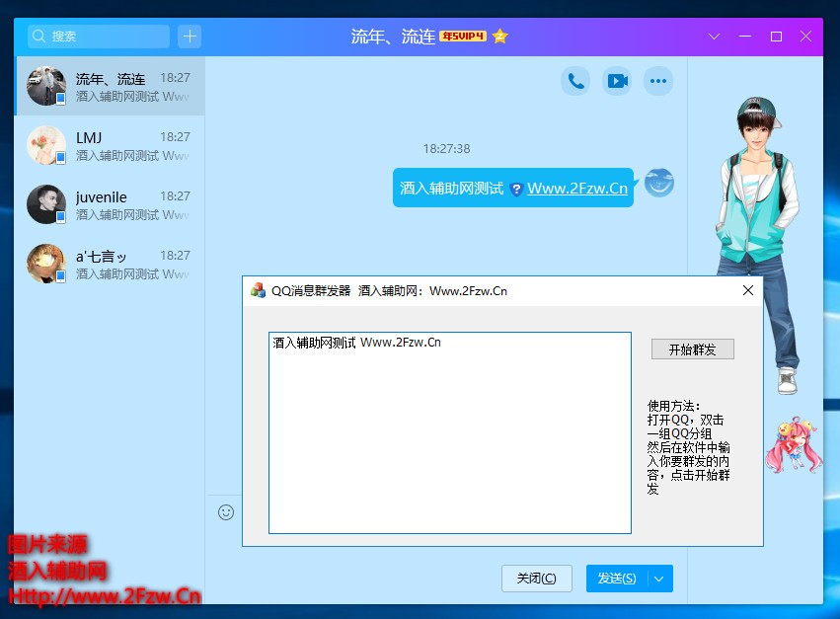Click the SVIP4 membership badge
840x619 pixels.
[463, 36]
